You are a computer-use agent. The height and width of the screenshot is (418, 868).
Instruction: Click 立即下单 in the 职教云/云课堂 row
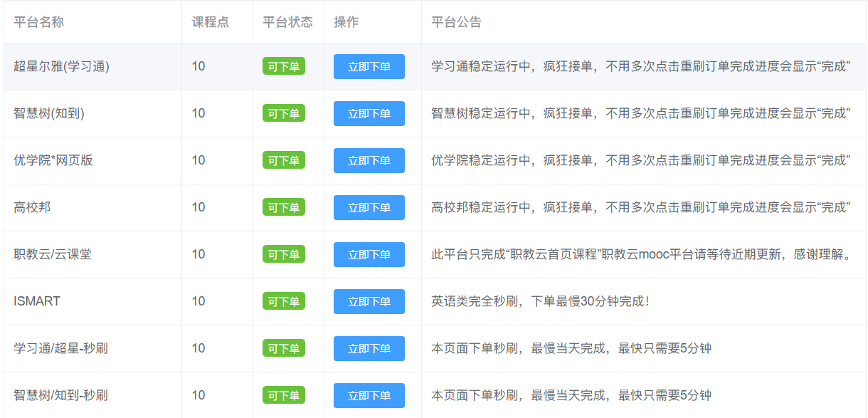[x=369, y=254]
